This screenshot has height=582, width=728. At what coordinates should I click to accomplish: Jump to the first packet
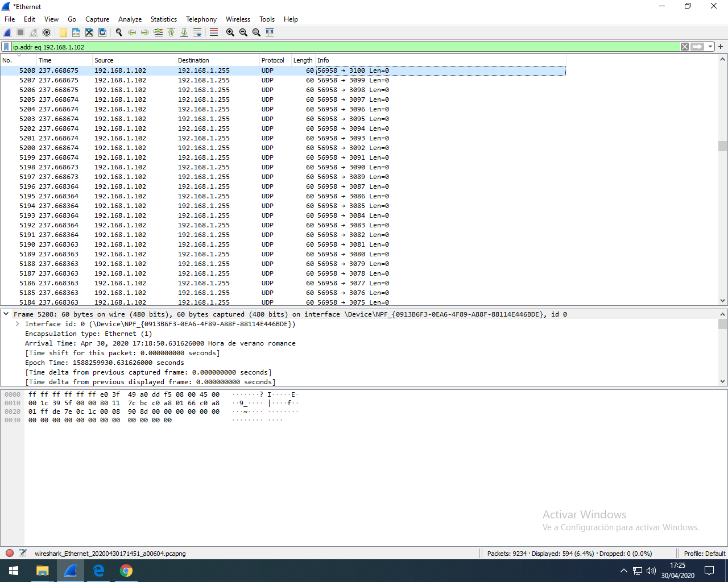[171, 32]
